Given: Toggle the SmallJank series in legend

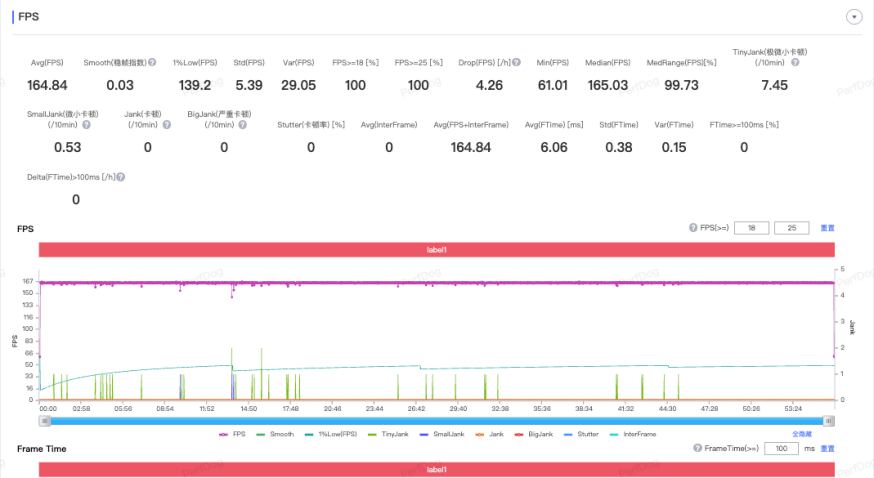Looking at the screenshot, I should (x=442, y=434).
